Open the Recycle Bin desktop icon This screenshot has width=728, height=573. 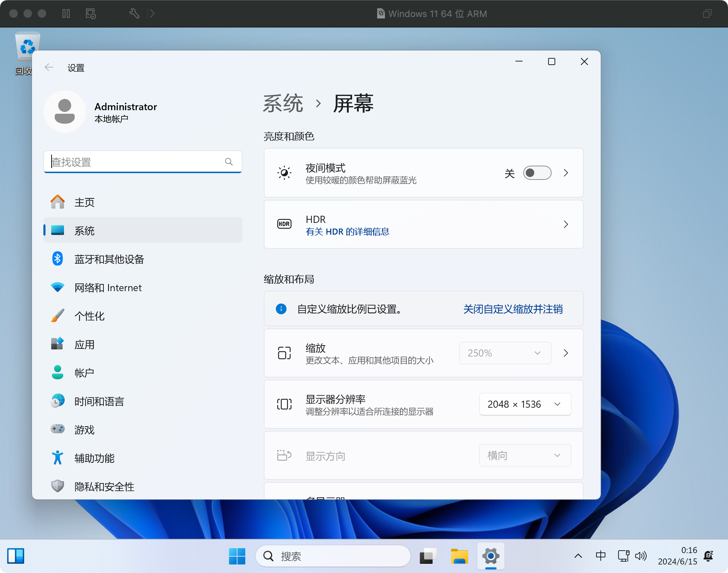27,53
